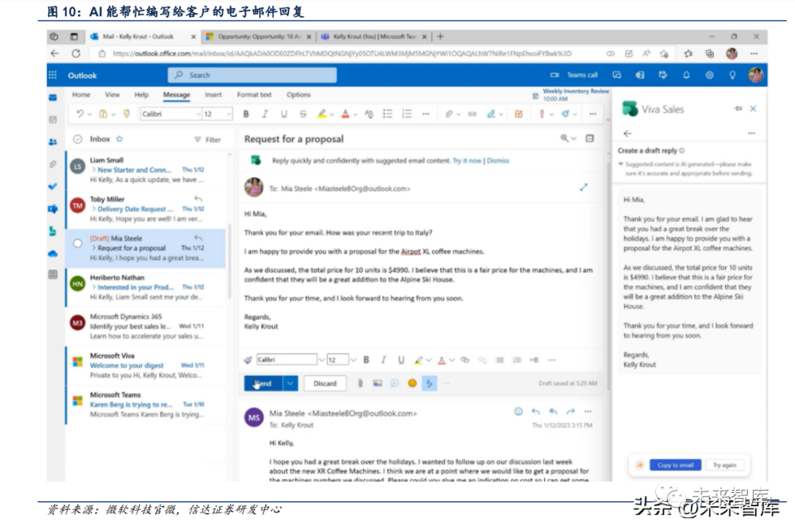Switch to the Opportunity browser tab
This screenshot has width=795, height=532.
[258, 37]
